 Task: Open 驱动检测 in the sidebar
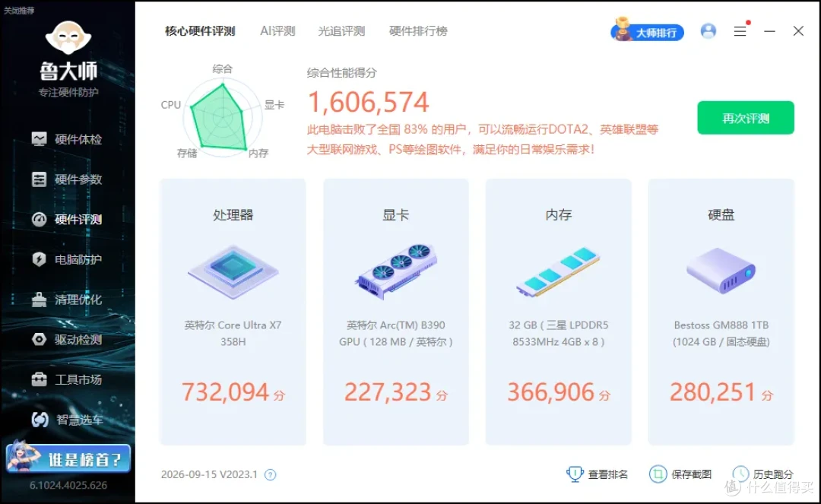[66, 340]
